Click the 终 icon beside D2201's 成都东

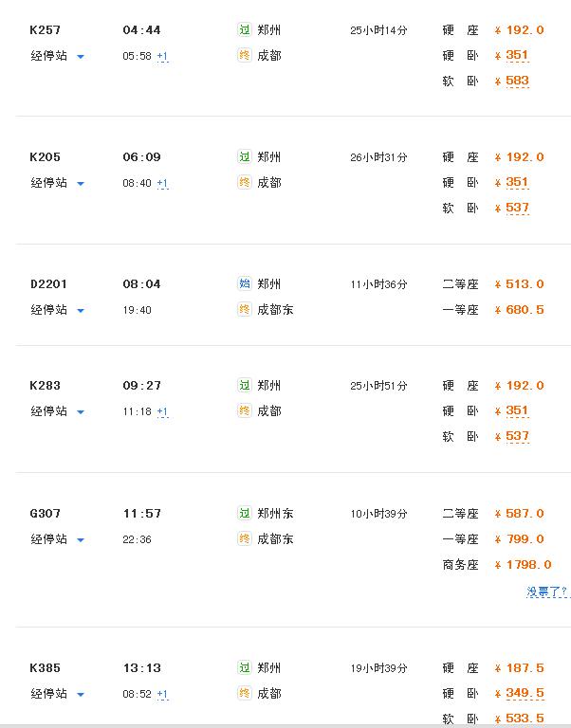(x=245, y=309)
